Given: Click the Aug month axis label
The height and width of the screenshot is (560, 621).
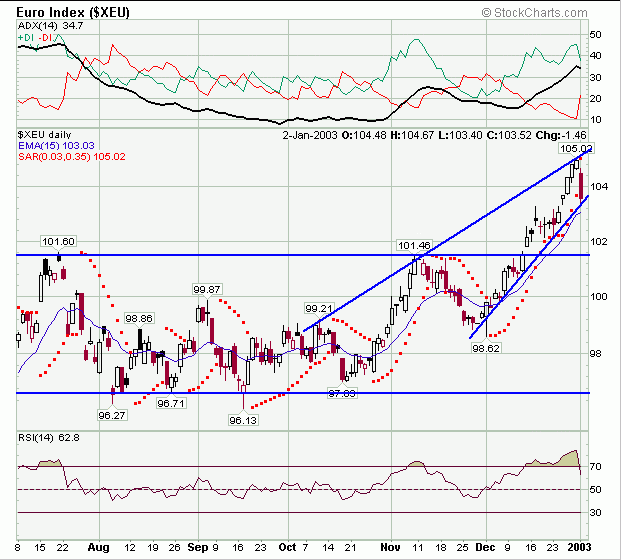Looking at the screenshot, I should (x=98, y=548).
